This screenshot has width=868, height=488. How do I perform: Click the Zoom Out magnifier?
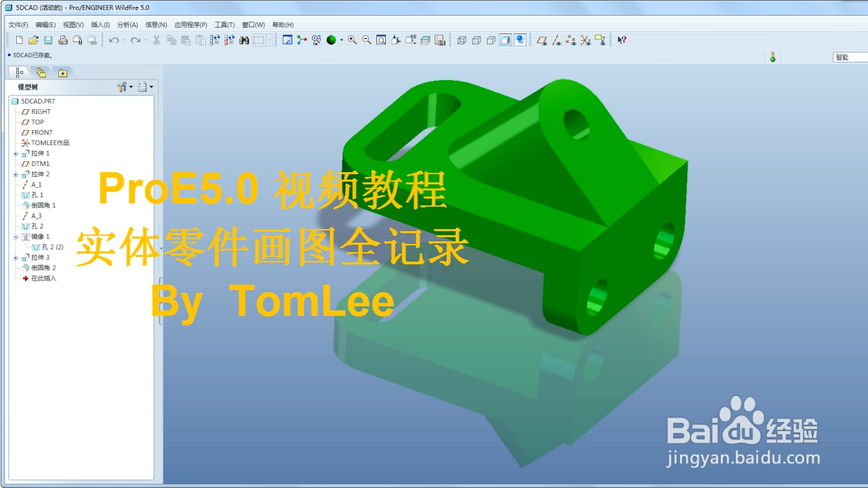tap(367, 40)
